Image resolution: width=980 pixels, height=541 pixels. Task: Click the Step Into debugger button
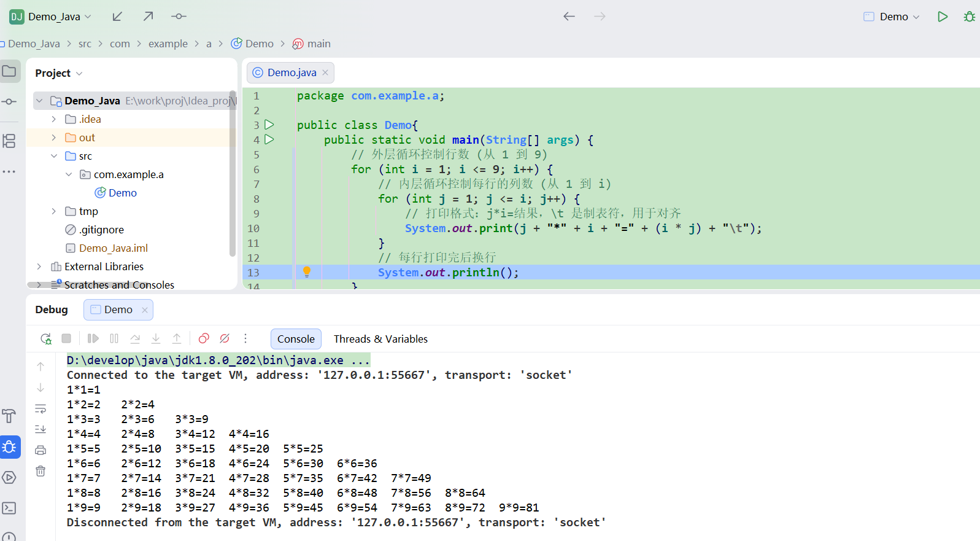156,338
